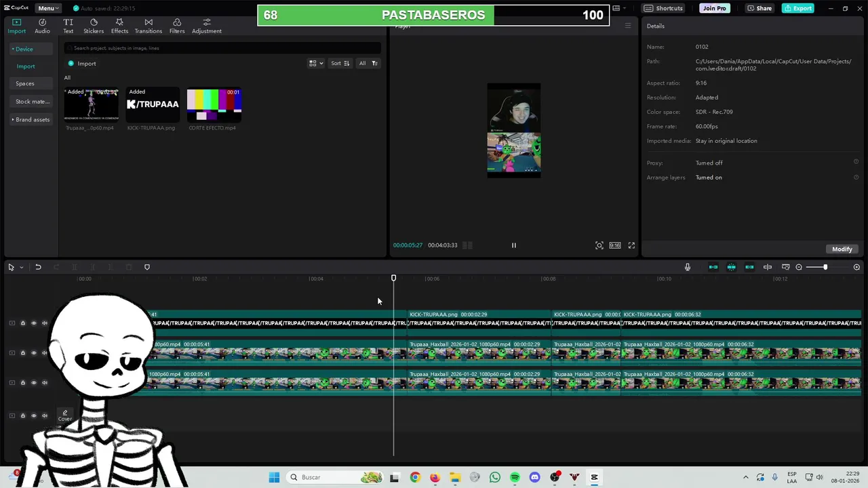Viewport: 868px width, 488px height.
Task: Click the Modify button in Details
Action: coord(842,249)
